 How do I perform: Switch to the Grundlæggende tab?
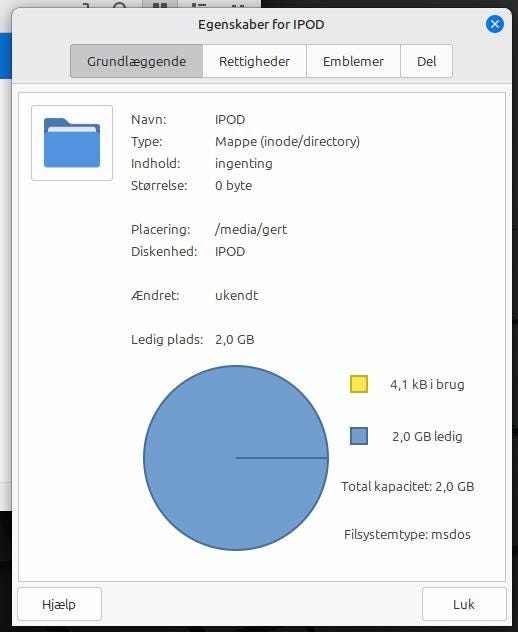pos(136,61)
